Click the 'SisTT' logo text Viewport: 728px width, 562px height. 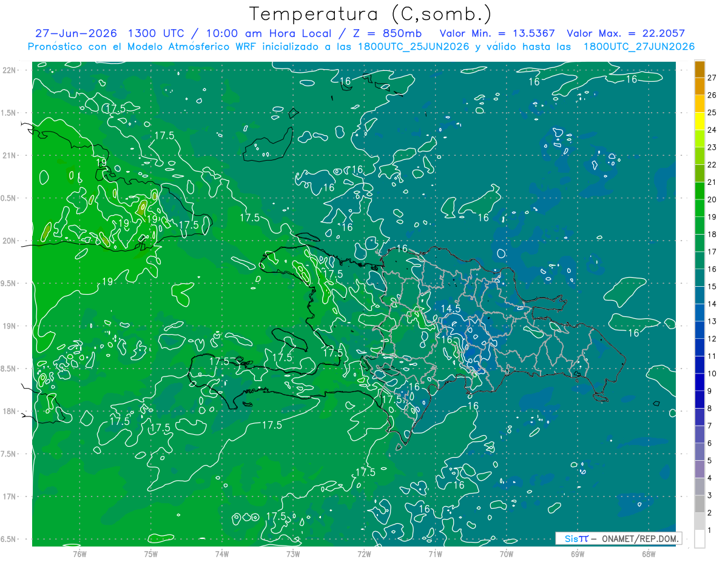point(576,538)
